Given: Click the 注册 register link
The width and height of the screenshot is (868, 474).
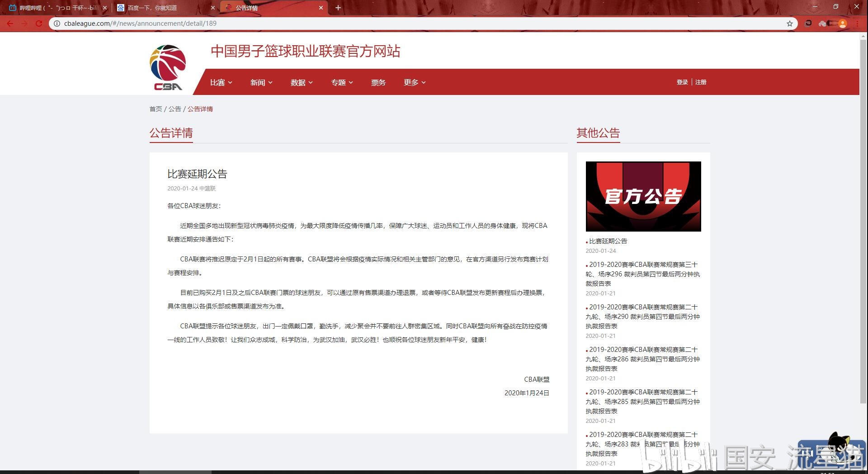Looking at the screenshot, I should (701, 82).
